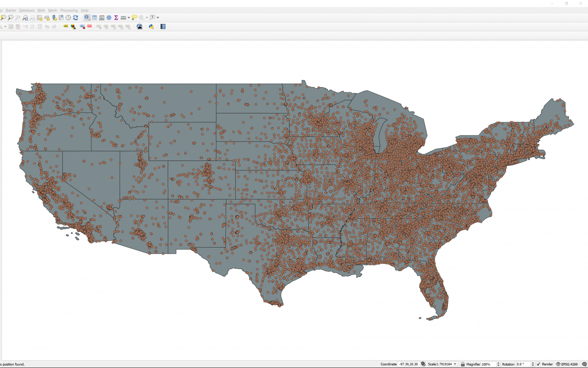
Task: Refresh the map canvas
Action: pyautogui.click(x=74, y=17)
